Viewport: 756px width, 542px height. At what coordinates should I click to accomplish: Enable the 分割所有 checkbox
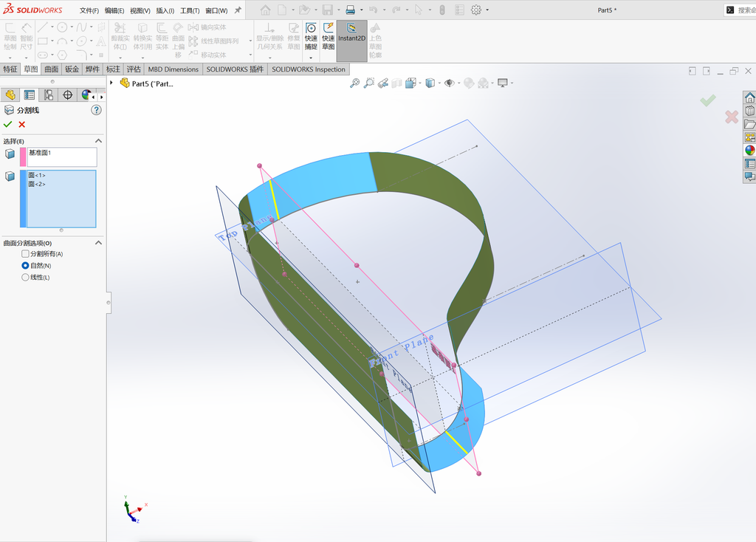pyautogui.click(x=25, y=253)
